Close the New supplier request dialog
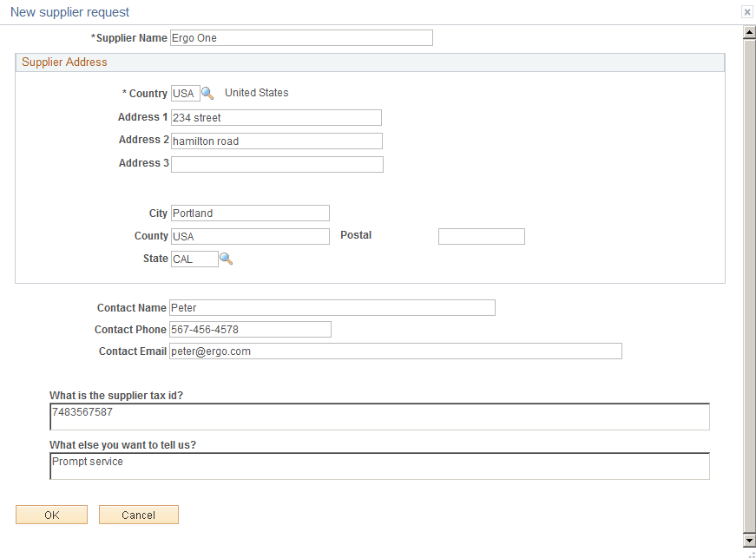 tap(746, 12)
